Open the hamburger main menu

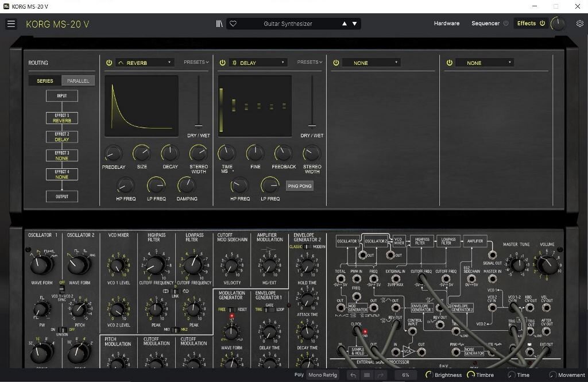11,24
